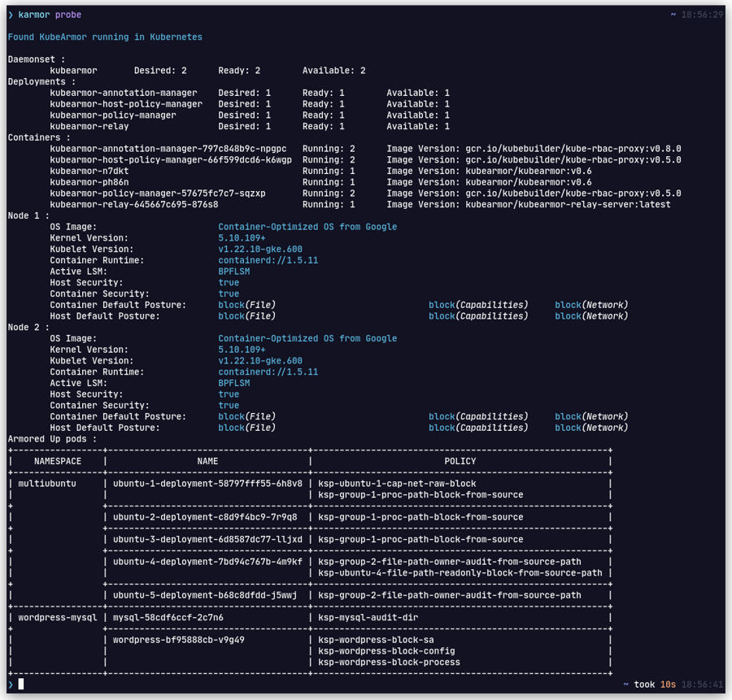Select pod 'ubuntu-5-deployment-b68c8dfdd-j5wwj'
The image size is (732, 700).
coord(205,595)
